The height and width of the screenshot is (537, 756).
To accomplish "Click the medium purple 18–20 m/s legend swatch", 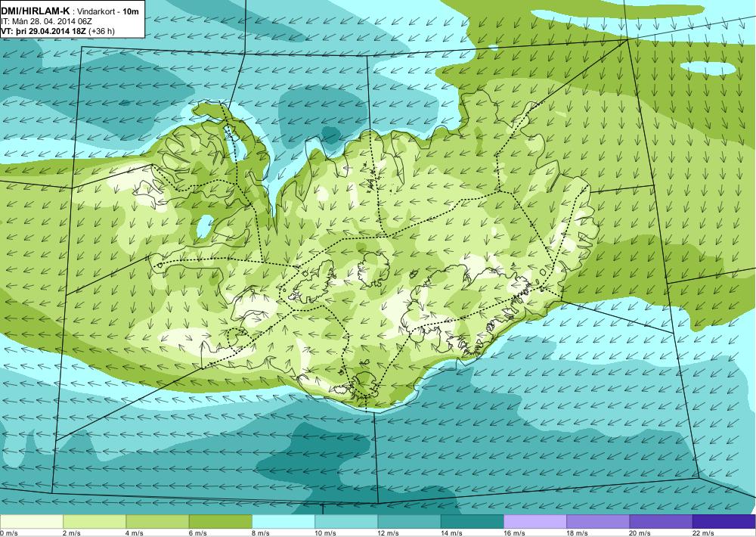I will [598, 521].
